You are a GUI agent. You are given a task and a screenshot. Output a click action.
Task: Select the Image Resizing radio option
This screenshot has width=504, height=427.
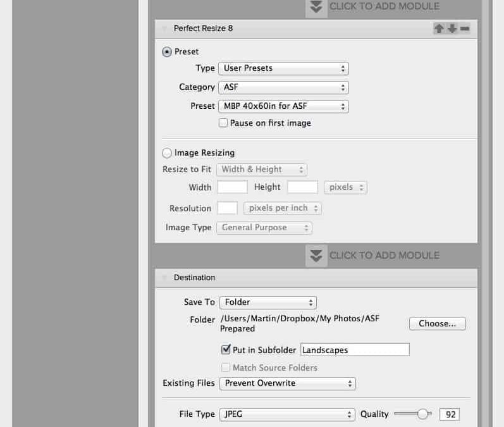167,153
